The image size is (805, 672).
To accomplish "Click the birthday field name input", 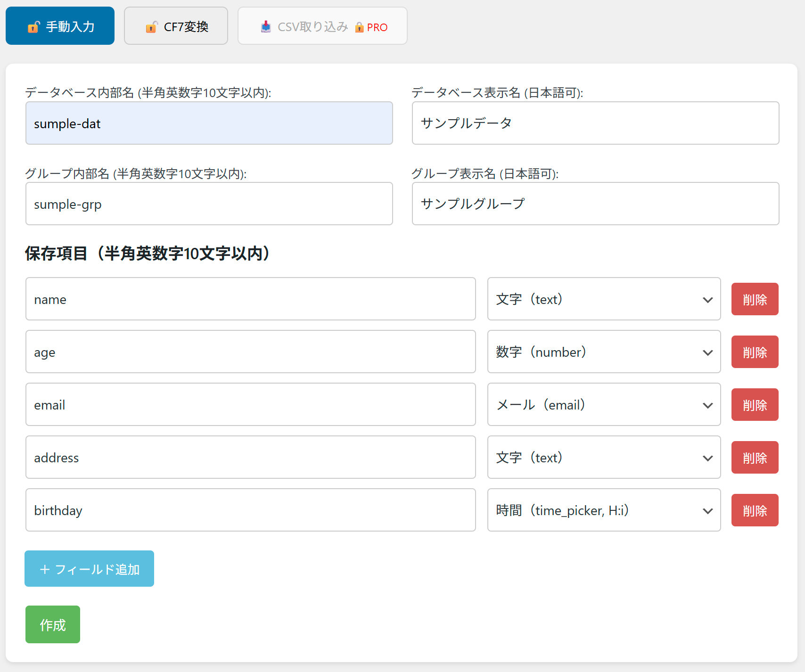I will pyautogui.click(x=250, y=510).
